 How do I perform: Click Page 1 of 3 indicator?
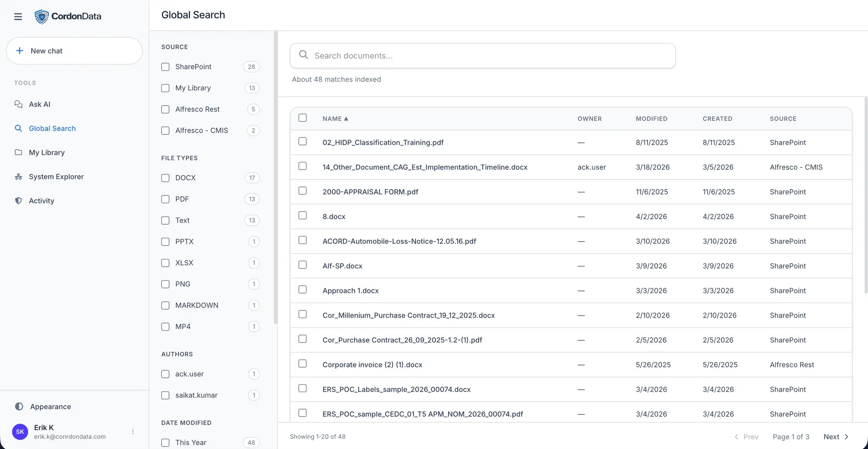point(791,437)
